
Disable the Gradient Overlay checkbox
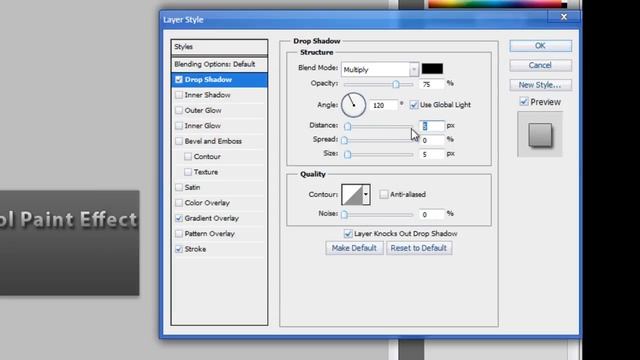[x=179, y=218]
